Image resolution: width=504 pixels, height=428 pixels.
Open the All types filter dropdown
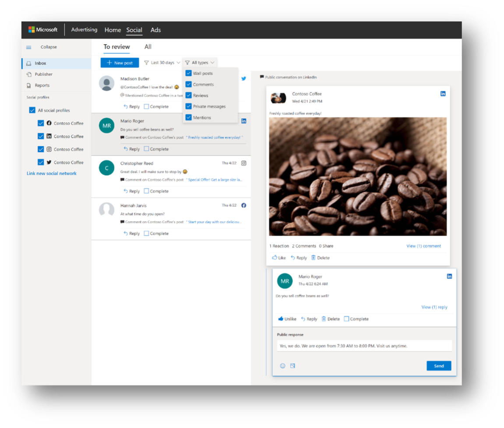pos(200,62)
